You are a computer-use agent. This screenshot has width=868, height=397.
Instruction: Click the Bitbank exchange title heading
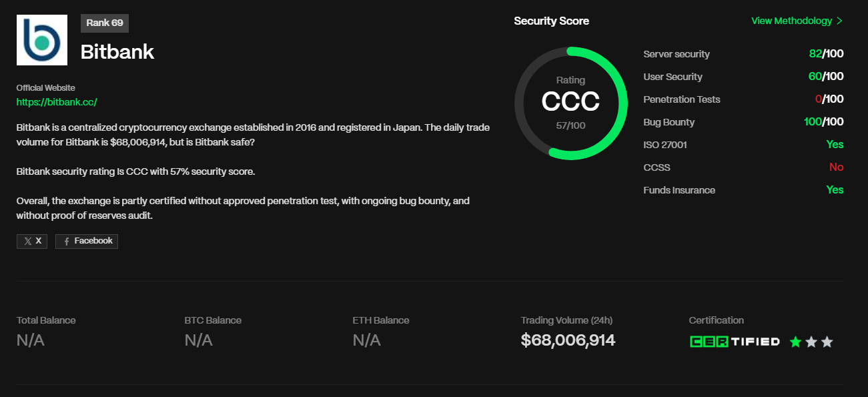point(117,52)
